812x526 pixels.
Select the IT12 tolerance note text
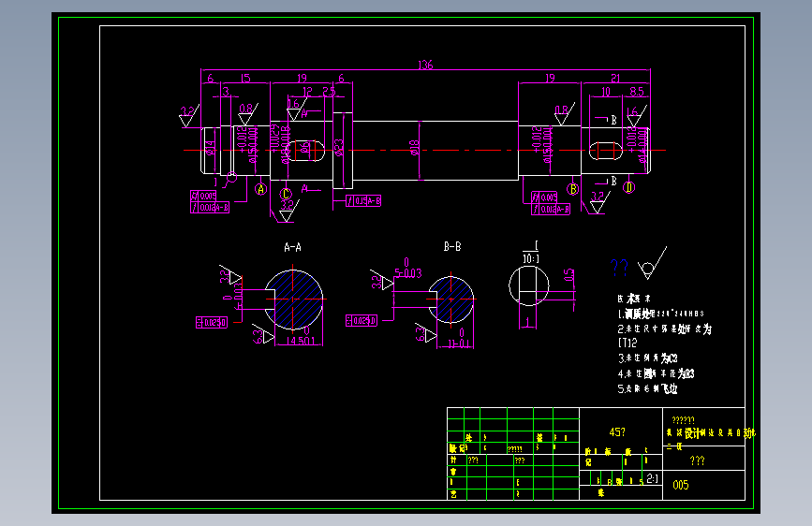click(627, 343)
